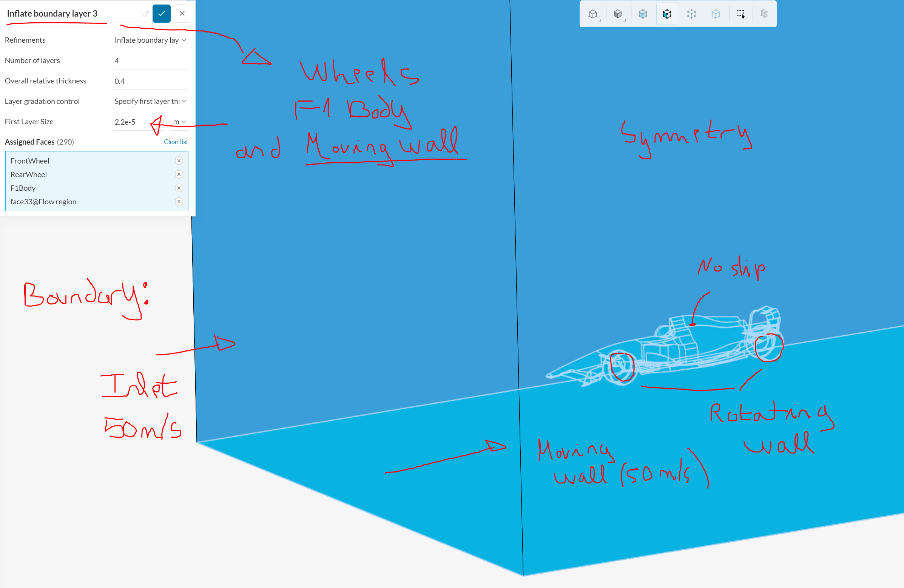Select the volume selection mode
The image size is (904, 588).
pyautogui.click(x=643, y=14)
